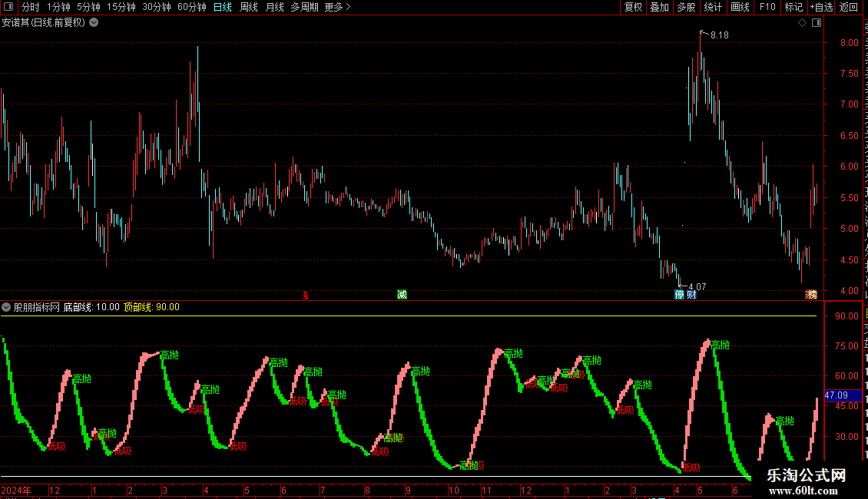Switch to the 月线 monthly tab
868x499 pixels.
point(274,7)
